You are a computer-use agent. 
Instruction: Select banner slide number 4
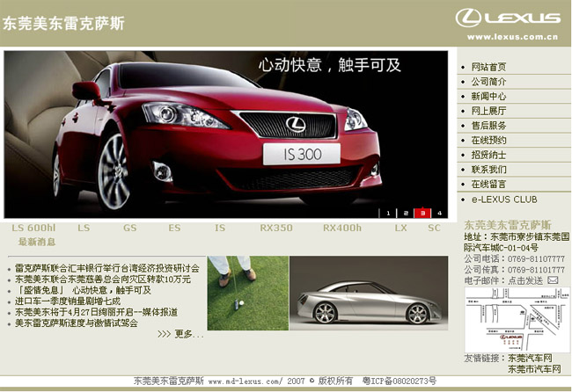click(x=439, y=213)
